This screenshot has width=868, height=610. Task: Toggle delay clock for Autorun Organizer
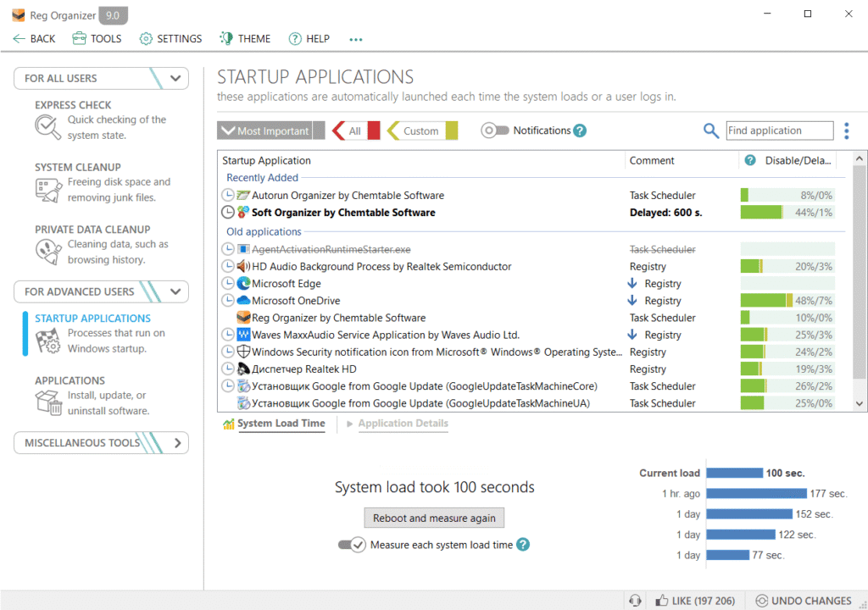coord(227,195)
